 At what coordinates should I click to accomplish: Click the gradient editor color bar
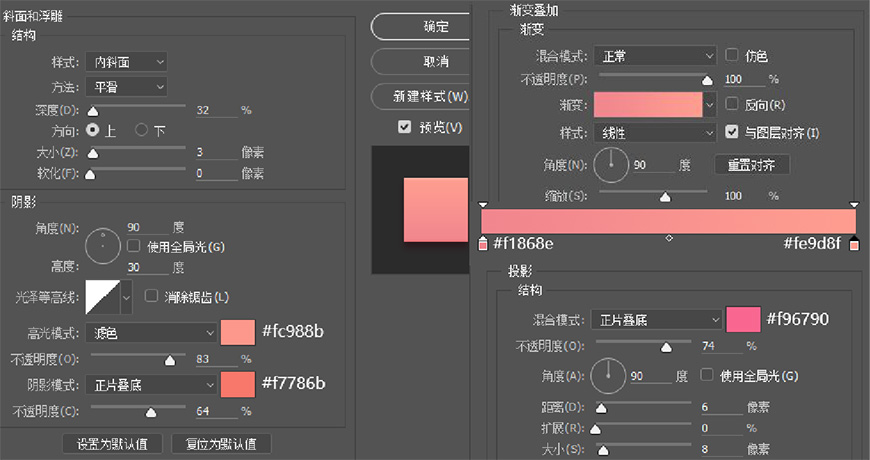(x=669, y=221)
